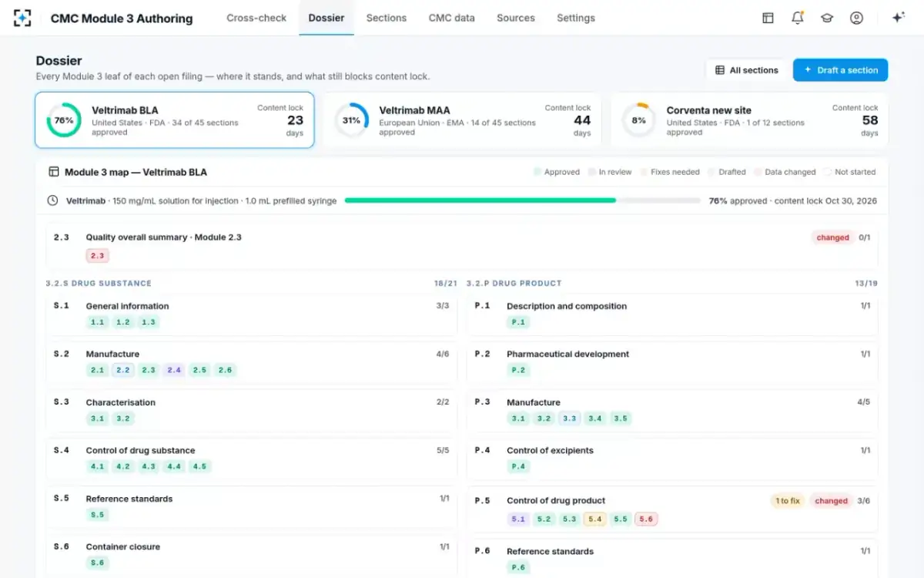Open chip 2.1 under S.2 Manufacture
The image size is (924, 578).
pos(97,370)
